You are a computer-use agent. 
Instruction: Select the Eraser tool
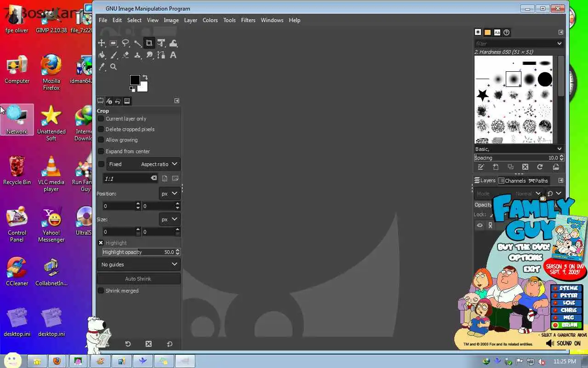[125, 55]
